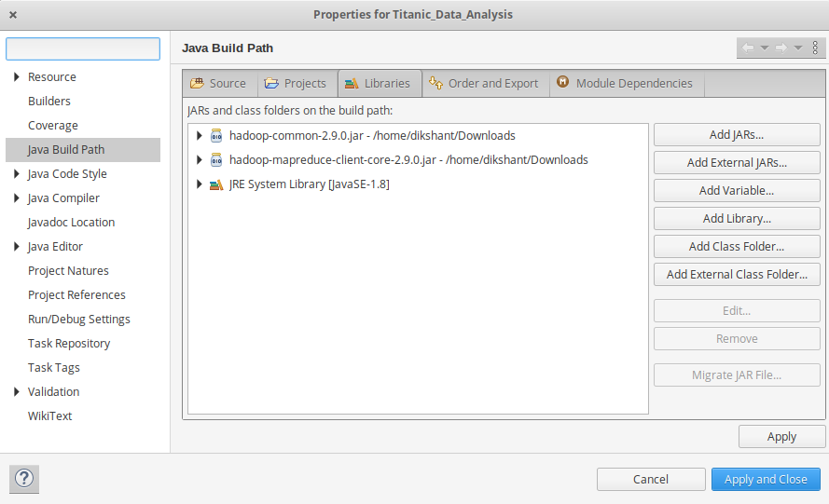Select Task Tags item
This screenshot has height=504, width=829.
(54, 368)
